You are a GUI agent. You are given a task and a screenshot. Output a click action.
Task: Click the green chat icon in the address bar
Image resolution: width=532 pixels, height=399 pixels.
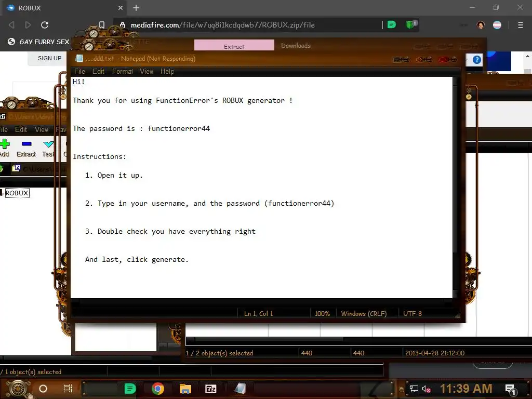pos(392,24)
